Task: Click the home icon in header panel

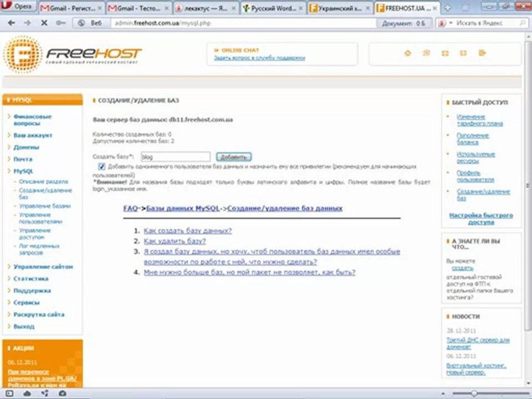Action: 408,53
